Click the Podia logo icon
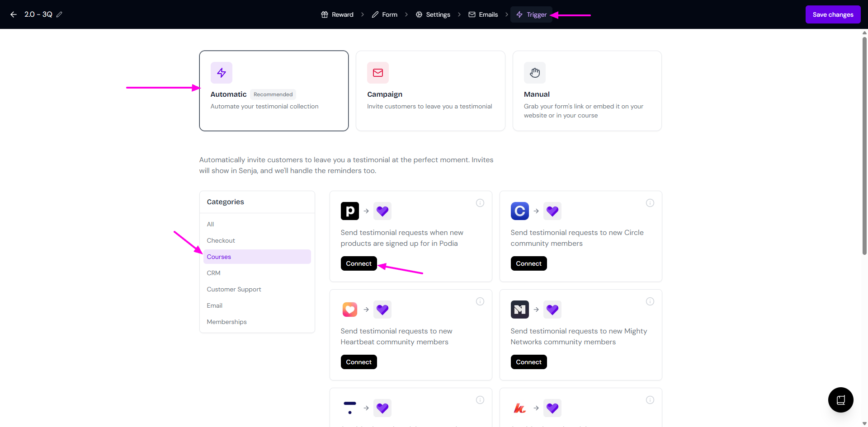This screenshot has height=427, width=868. click(349, 211)
